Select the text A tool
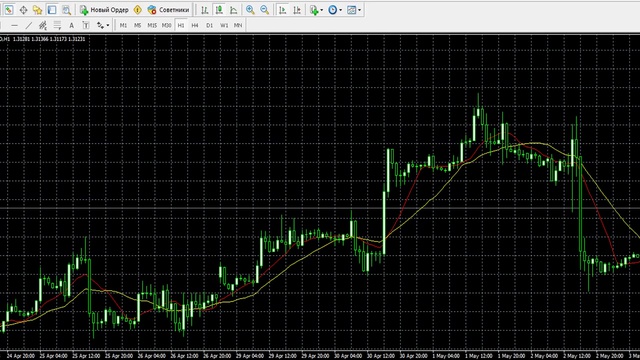The width and height of the screenshot is (640, 360). click(x=71, y=25)
